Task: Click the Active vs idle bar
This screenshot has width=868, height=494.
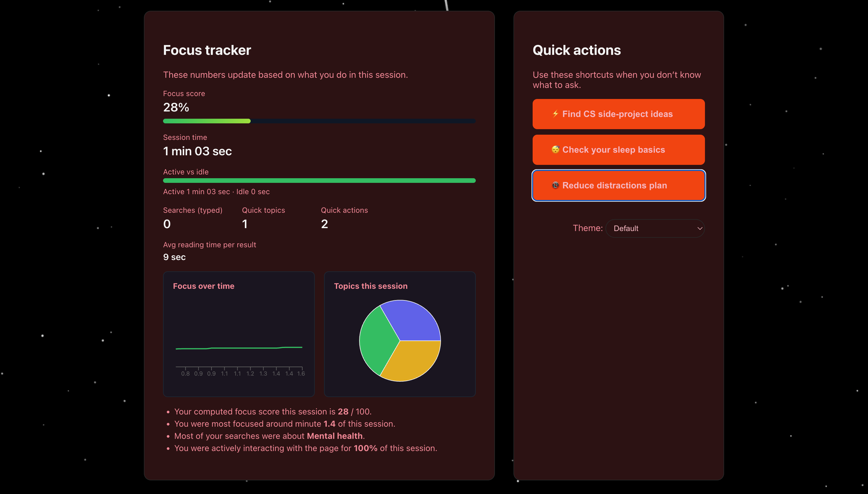Action: (x=319, y=181)
